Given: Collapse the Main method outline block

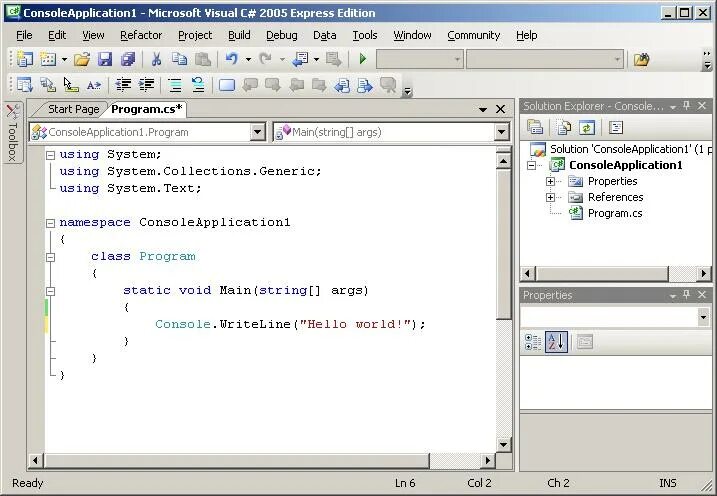Looking at the screenshot, I should point(51,291).
